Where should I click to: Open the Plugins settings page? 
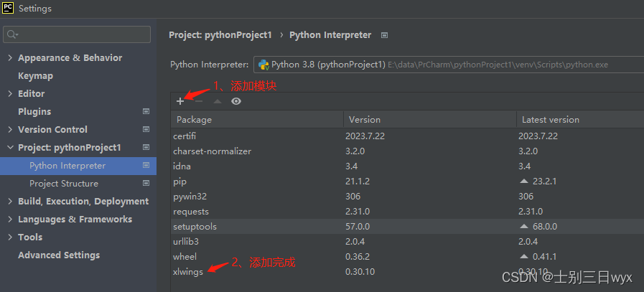coord(34,112)
